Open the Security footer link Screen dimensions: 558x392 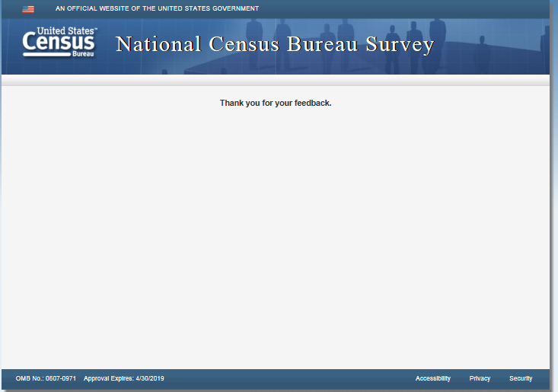coord(521,378)
